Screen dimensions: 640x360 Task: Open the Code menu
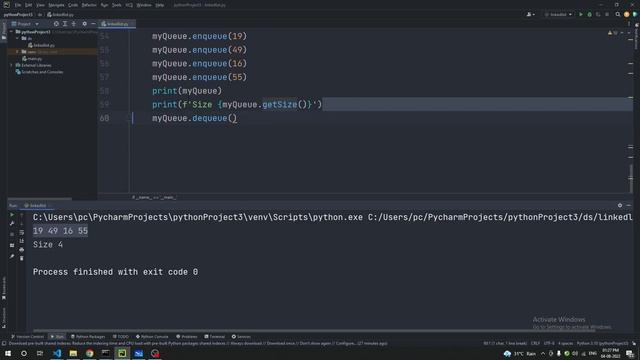click(73, 5)
